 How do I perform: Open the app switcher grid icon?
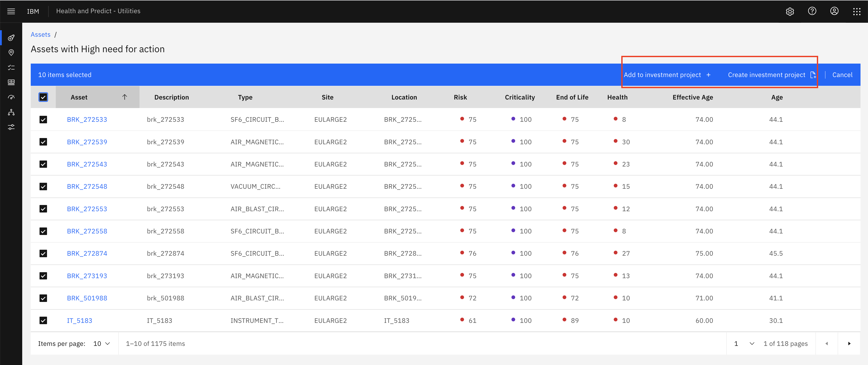point(857,11)
